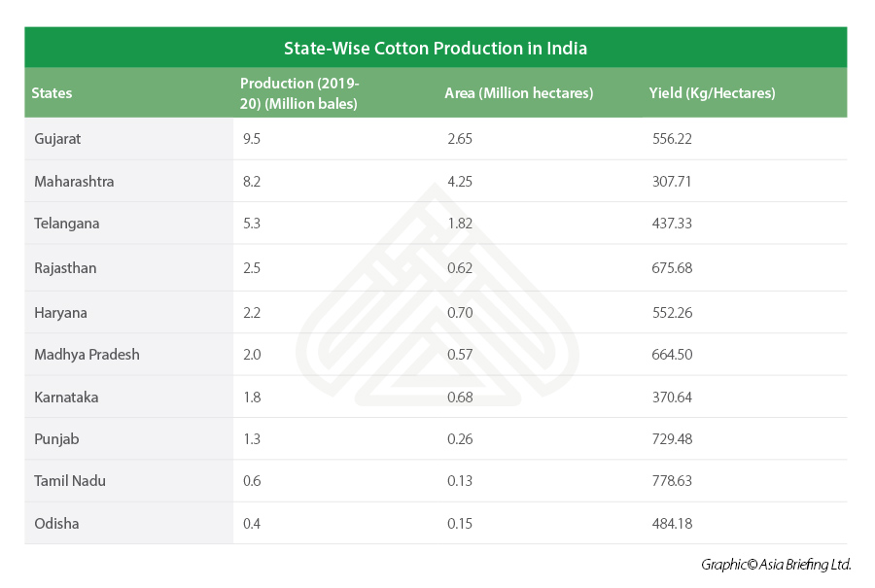
Task: Click the Odisha row label
Action: pyautogui.click(x=56, y=523)
